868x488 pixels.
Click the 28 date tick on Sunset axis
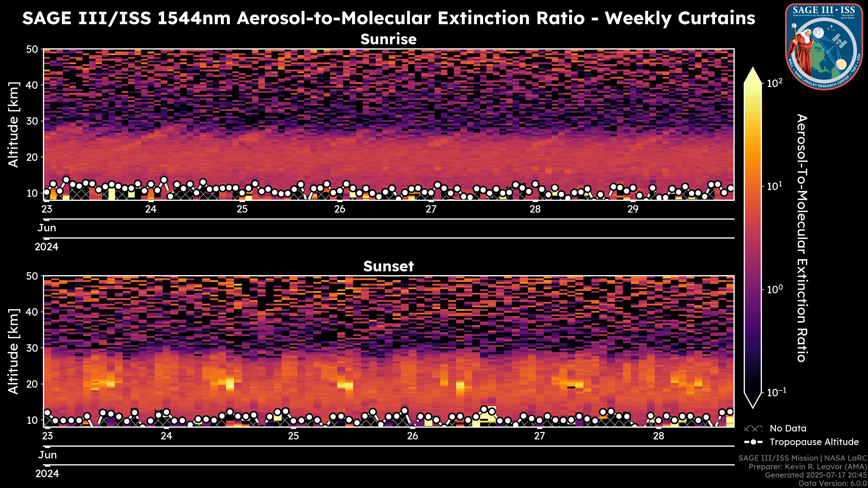tap(658, 436)
